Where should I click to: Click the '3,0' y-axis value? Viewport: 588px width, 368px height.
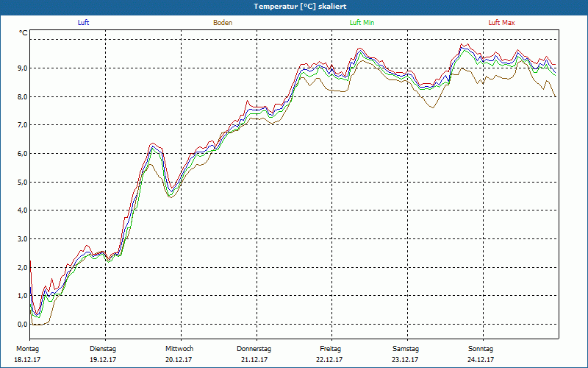point(23,238)
